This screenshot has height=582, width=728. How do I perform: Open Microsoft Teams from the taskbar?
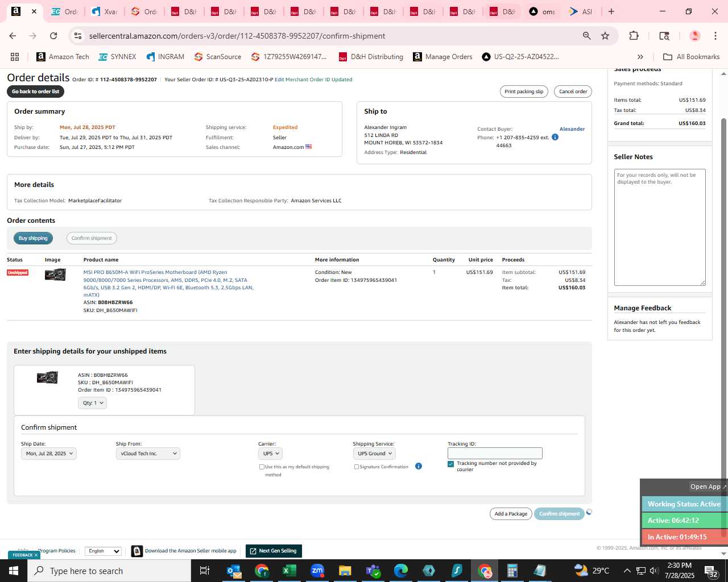373,571
